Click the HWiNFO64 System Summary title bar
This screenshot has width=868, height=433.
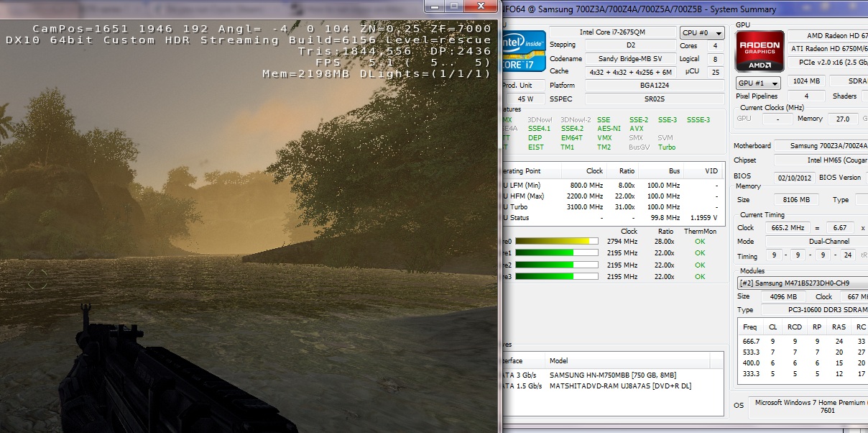pos(684,9)
